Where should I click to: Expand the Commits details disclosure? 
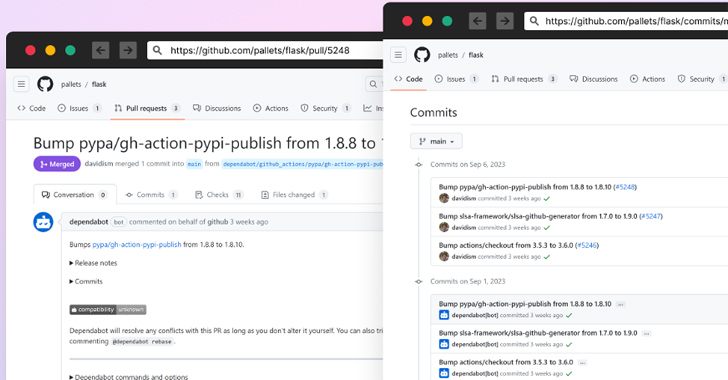coord(86,282)
